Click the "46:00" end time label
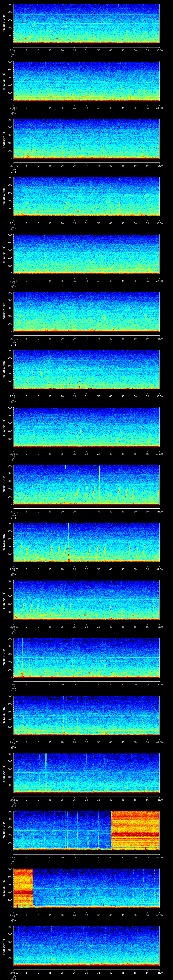 pos(159,972)
